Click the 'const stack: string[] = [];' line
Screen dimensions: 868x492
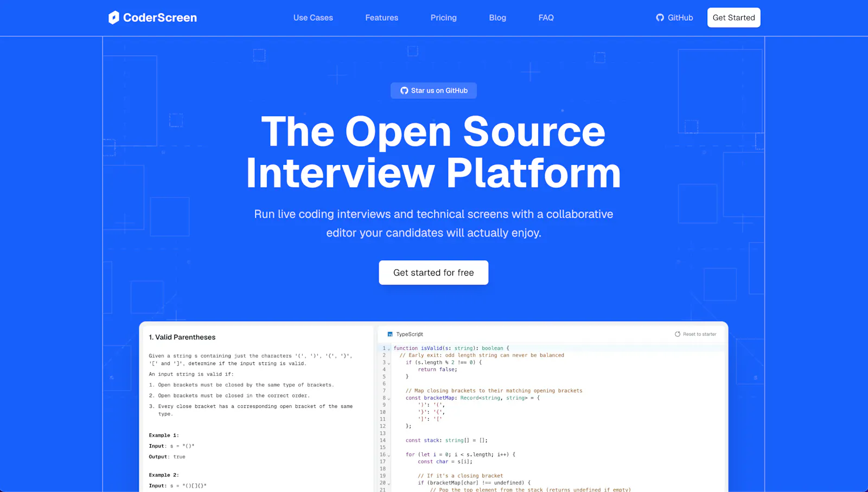coord(446,440)
